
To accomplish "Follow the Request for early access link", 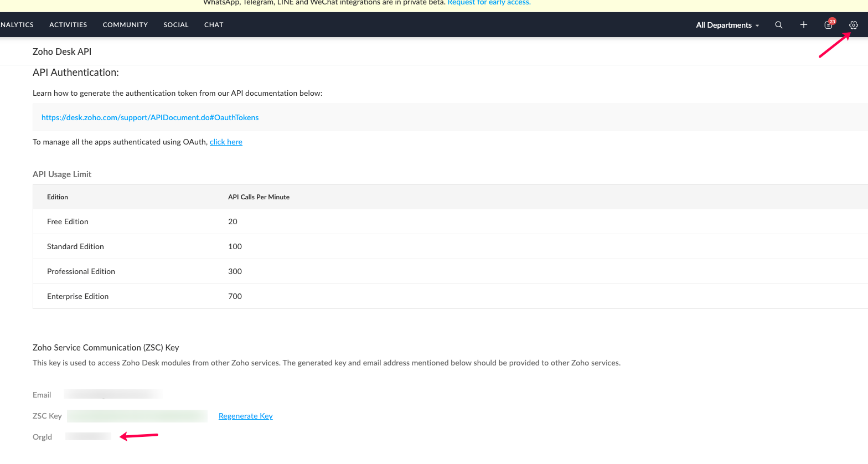I will click(489, 3).
